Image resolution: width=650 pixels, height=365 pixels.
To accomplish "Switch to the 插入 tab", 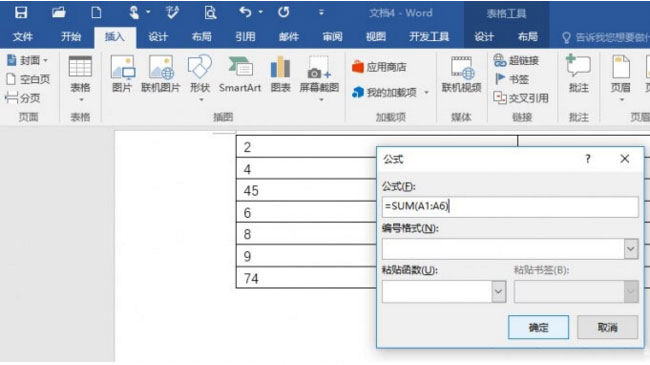I will click(115, 37).
